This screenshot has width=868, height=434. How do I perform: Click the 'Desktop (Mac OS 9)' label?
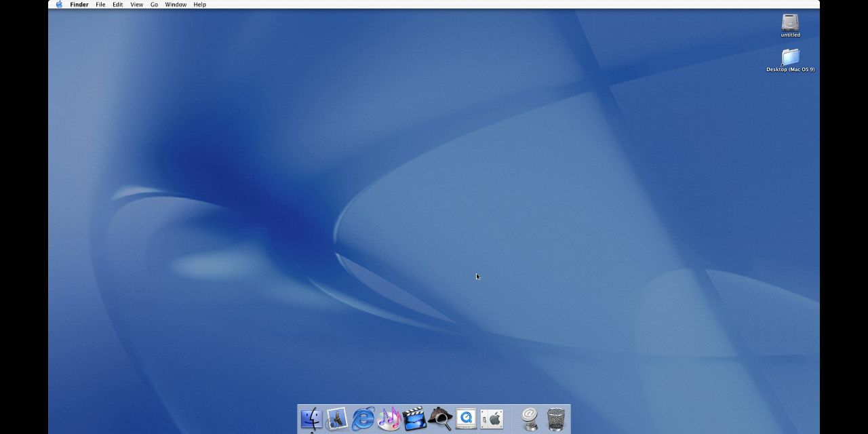click(791, 69)
